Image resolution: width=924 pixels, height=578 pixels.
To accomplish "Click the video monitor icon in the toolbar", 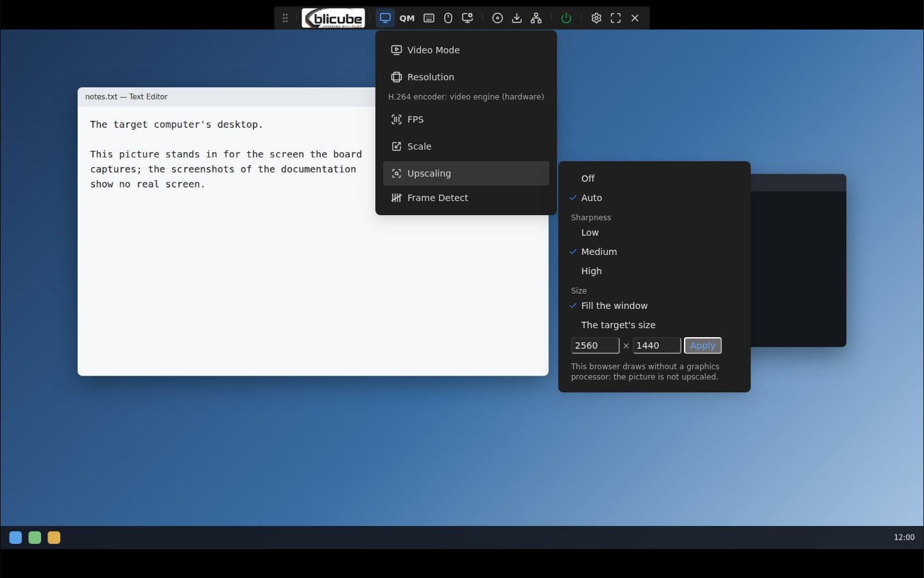I will [x=385, y=18].
